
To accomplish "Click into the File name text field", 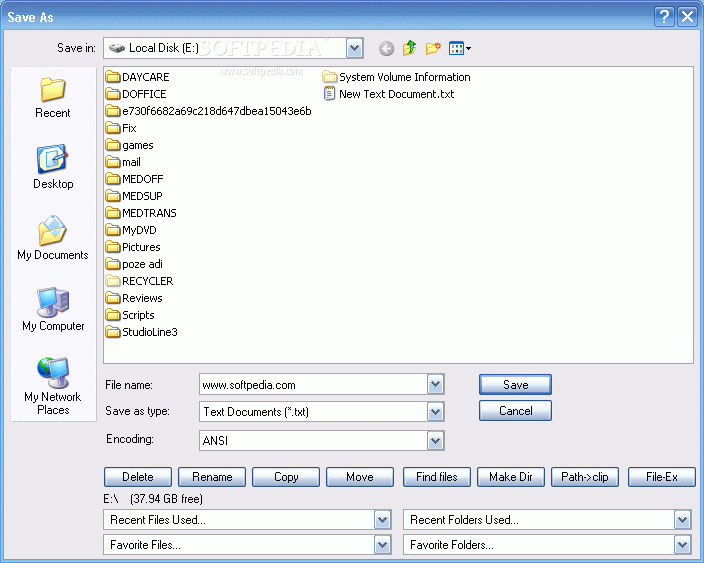I will [x=313, y=385].
